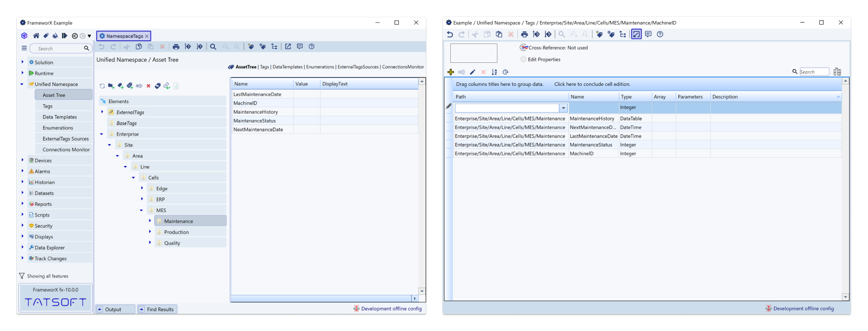Click the refresh icon above the Elements tree

(102, 86)
